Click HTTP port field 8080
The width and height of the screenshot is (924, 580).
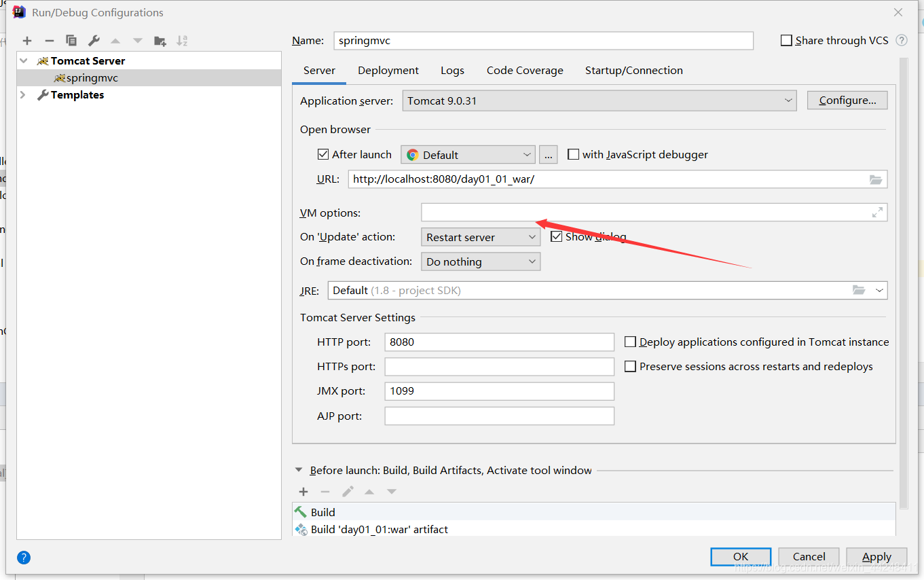(x=499, y=342)
